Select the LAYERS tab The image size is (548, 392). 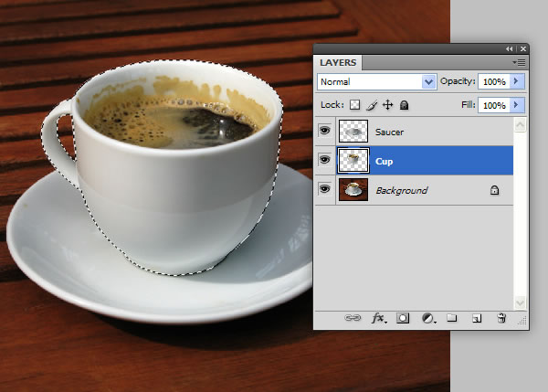[338, 63]
